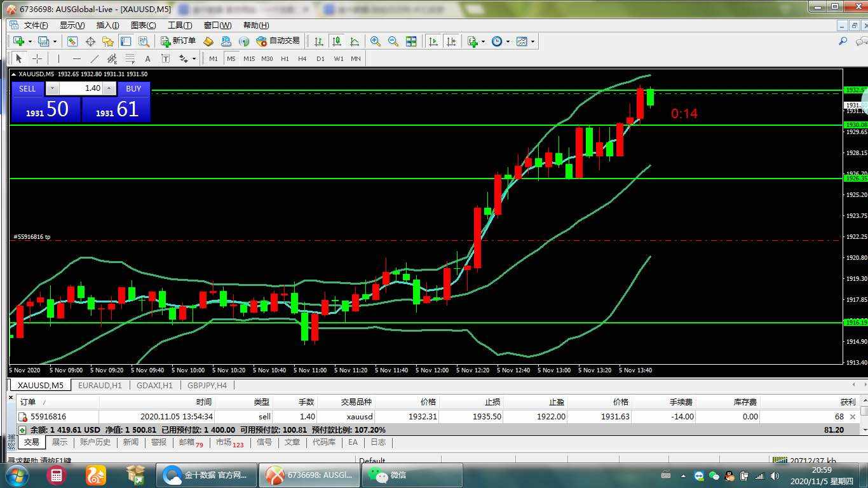Select the trendline drawing tool
This screenshot has width=868, height=488.
click(94, 58)
